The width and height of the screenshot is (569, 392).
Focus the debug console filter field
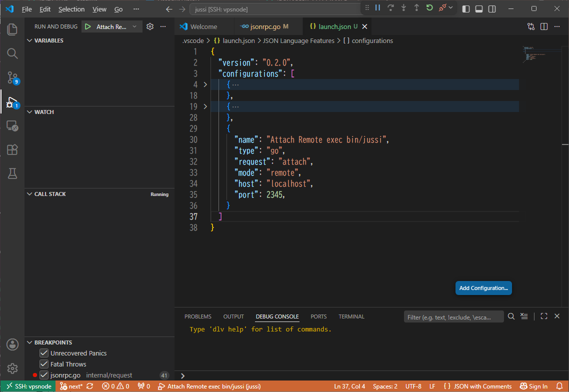tap(453, 317)
